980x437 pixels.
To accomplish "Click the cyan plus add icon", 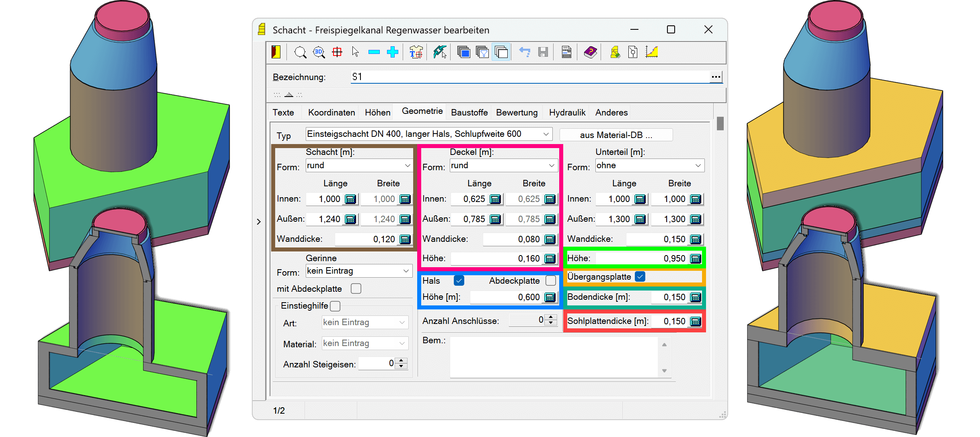I will (x=393, y=52).
